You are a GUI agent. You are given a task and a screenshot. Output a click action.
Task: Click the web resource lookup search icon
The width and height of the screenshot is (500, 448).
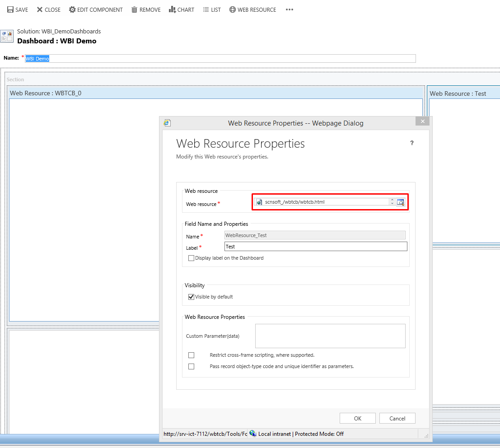(400, 202)
